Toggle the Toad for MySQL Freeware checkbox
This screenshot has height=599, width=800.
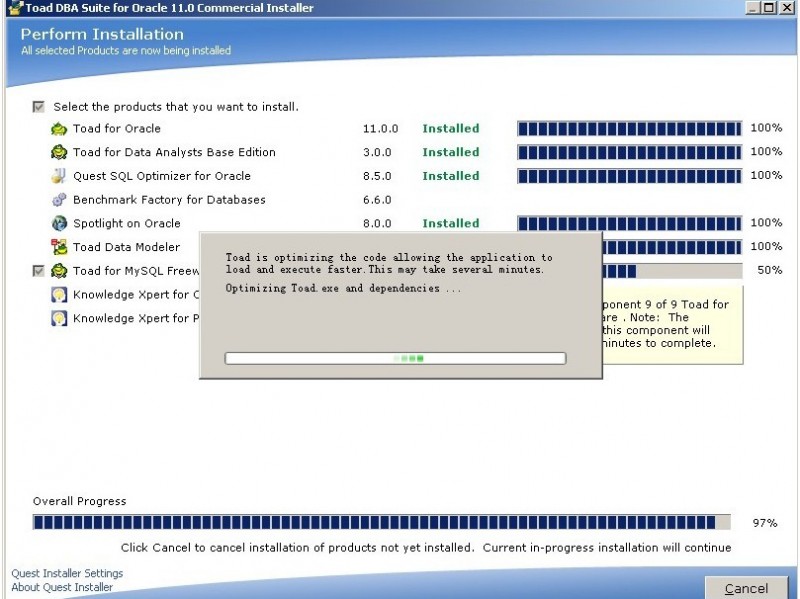point(38,270)
